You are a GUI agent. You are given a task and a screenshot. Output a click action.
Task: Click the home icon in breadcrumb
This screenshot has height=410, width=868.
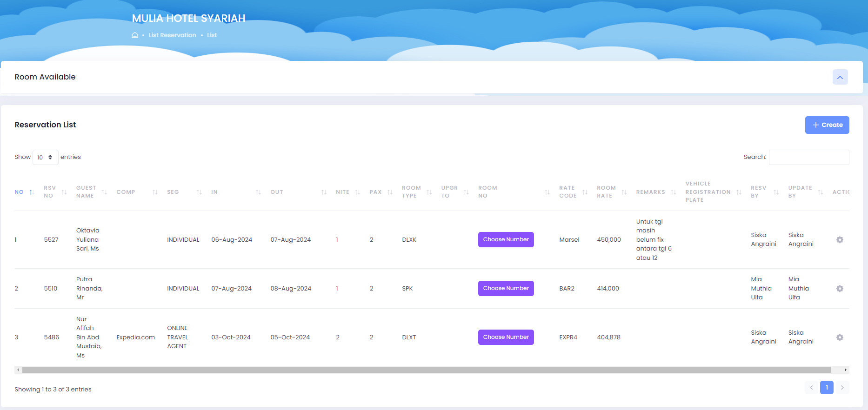(x=135, y=35)
